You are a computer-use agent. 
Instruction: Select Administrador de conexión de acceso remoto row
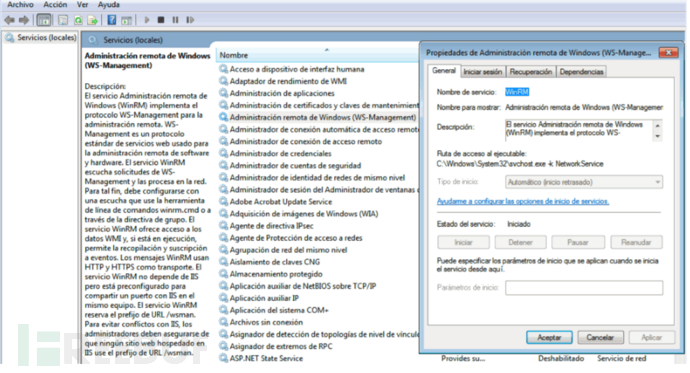(301, 141)
